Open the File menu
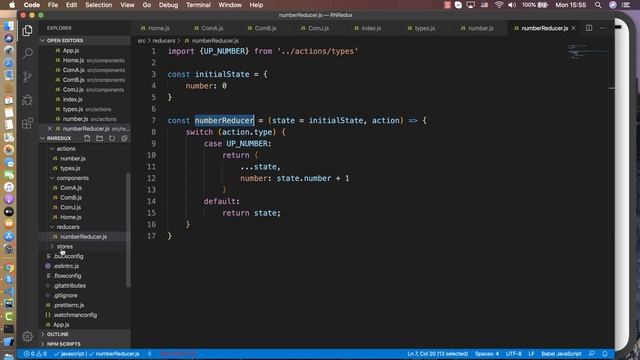The height and width of the screenshot is (360, 640). pyautogui.click(x=53, y=5)
